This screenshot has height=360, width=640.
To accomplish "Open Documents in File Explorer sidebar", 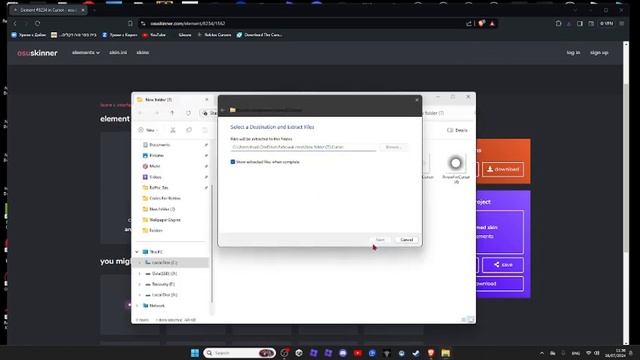I will 160,145.
